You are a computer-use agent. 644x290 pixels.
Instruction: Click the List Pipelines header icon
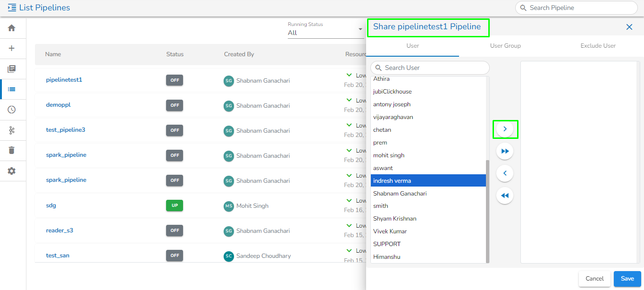tap(12, 8)
